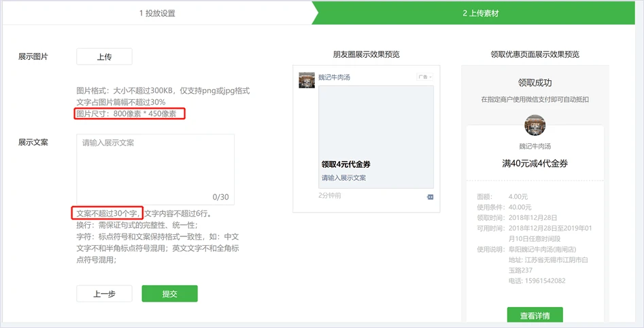Click the 0/30 character counter
The image size is (644, 328).
tap(220, 197)
